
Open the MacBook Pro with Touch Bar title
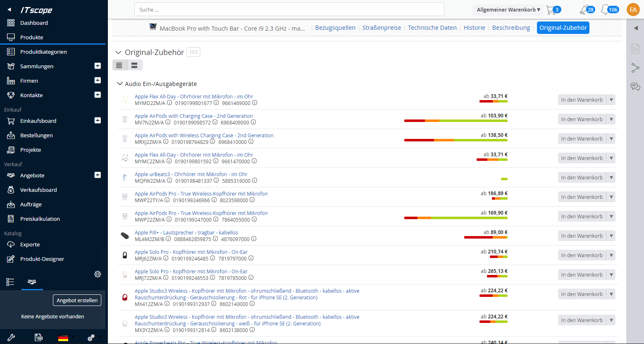[232, 28]
